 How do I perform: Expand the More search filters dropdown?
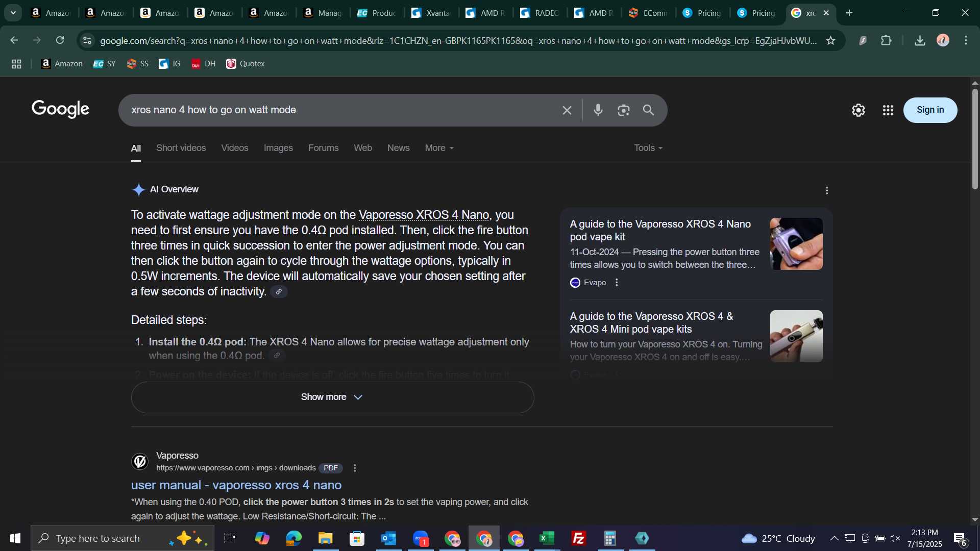(x=439, y=148)
